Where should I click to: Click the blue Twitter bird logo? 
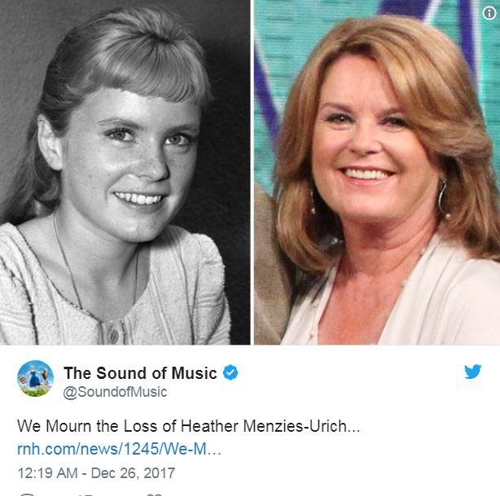point(473,371)
